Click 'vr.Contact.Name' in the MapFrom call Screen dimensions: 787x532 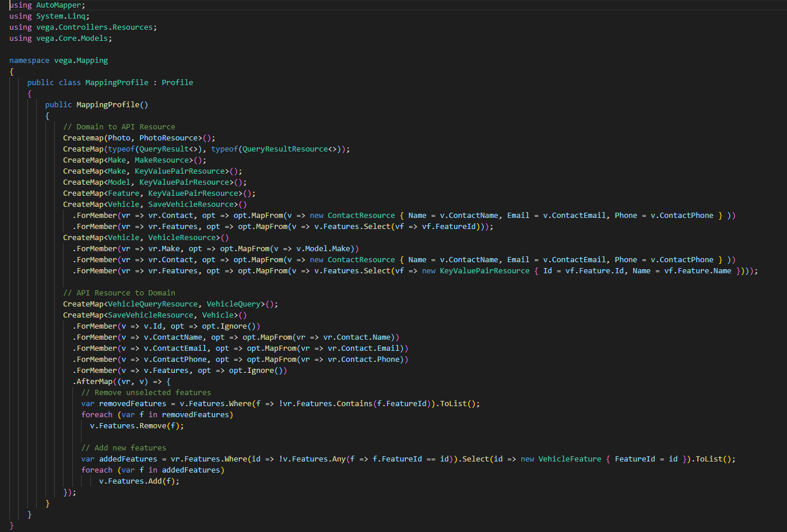tap(357, 337)
